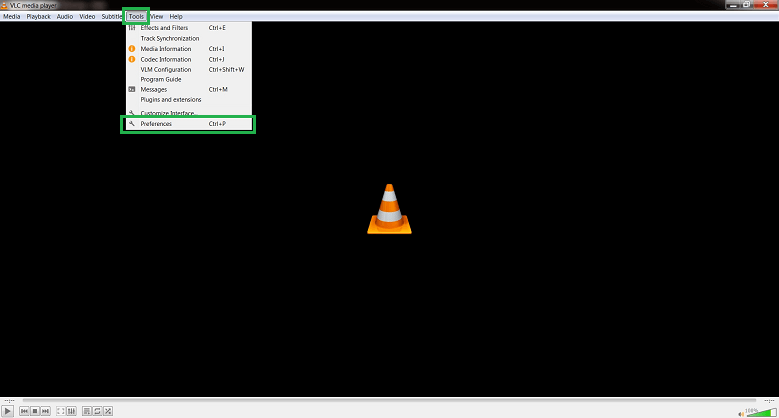This screenshot has width=779, height=418.
Task: Open the Media menu
Action: coord(11,16)
